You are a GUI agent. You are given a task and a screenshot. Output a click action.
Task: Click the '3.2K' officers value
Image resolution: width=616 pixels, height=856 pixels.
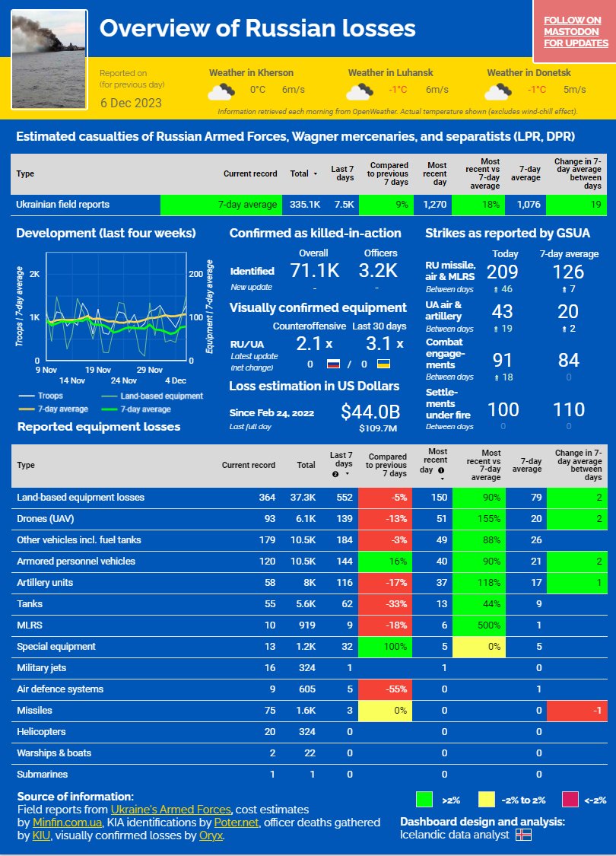click(x=378, y=270)
